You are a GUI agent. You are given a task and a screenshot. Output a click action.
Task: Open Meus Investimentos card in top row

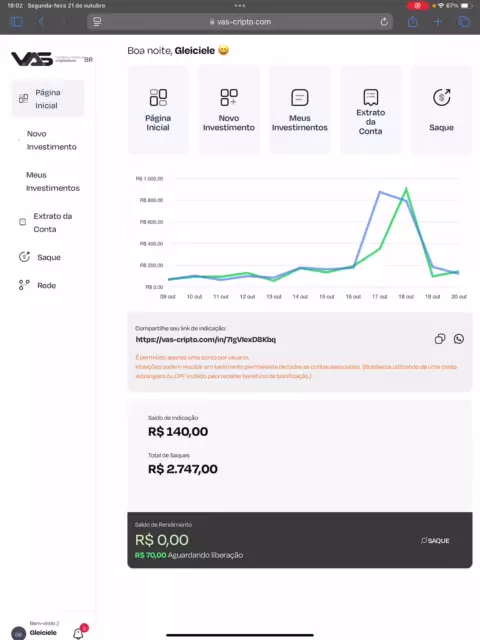(300, 109)
